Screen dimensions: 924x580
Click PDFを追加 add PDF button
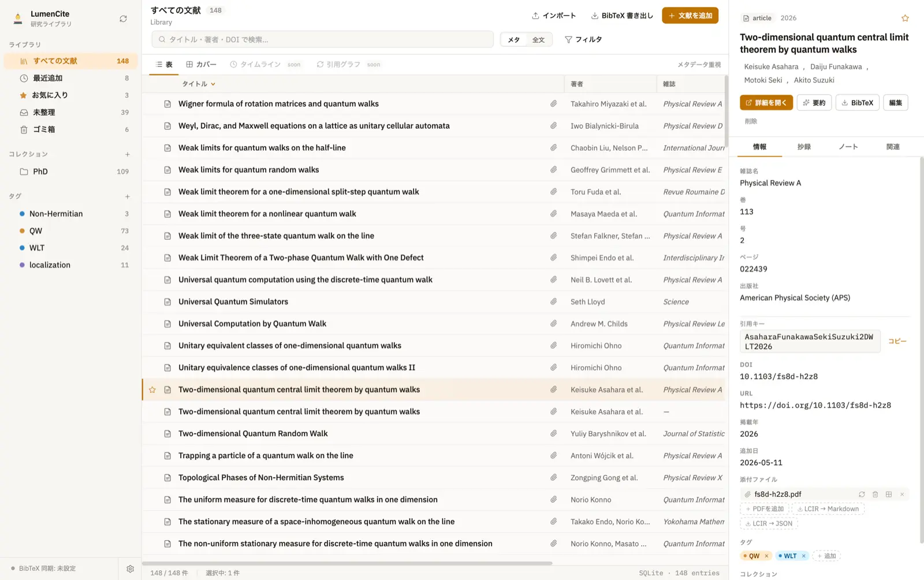pos(765,509)
